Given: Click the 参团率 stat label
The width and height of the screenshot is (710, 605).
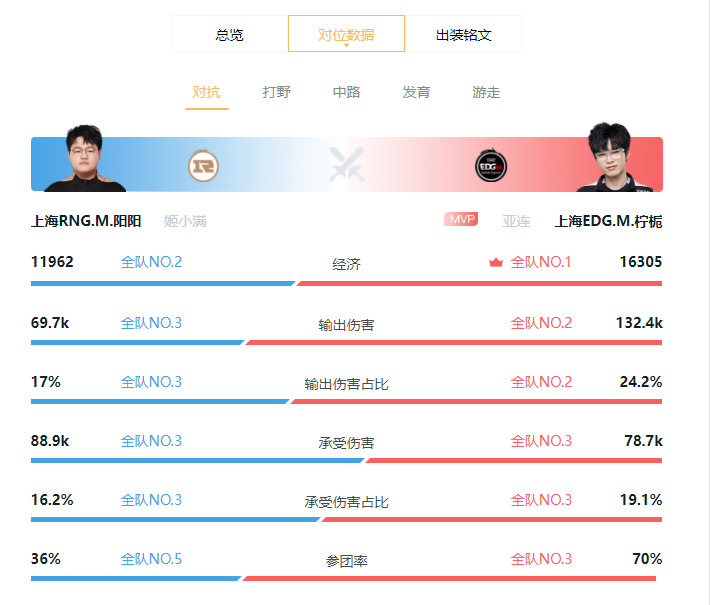Looking at the screenshot, I should 346,562.
